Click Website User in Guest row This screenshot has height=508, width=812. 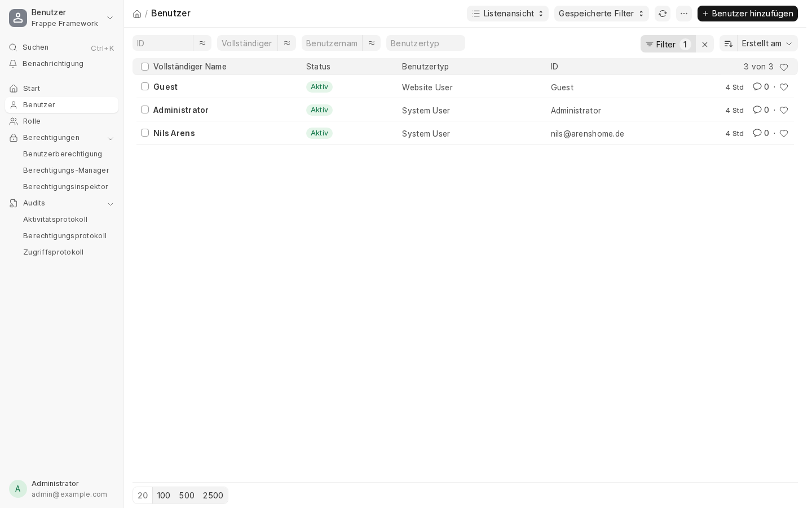[x=427, y=87]
